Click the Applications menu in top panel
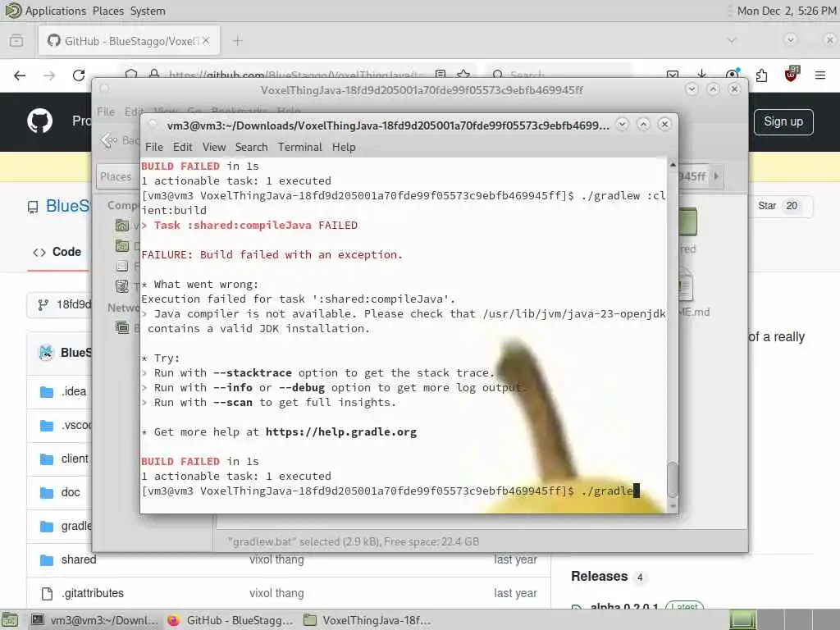Screen dimensions: 840x630 55,11
